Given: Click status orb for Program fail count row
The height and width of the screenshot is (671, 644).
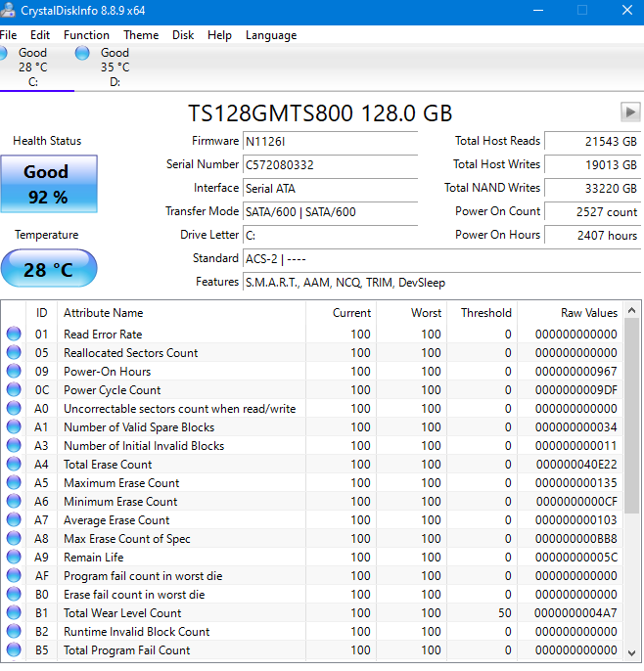Looking at the screenshot, I should click(x=14, y=575).
